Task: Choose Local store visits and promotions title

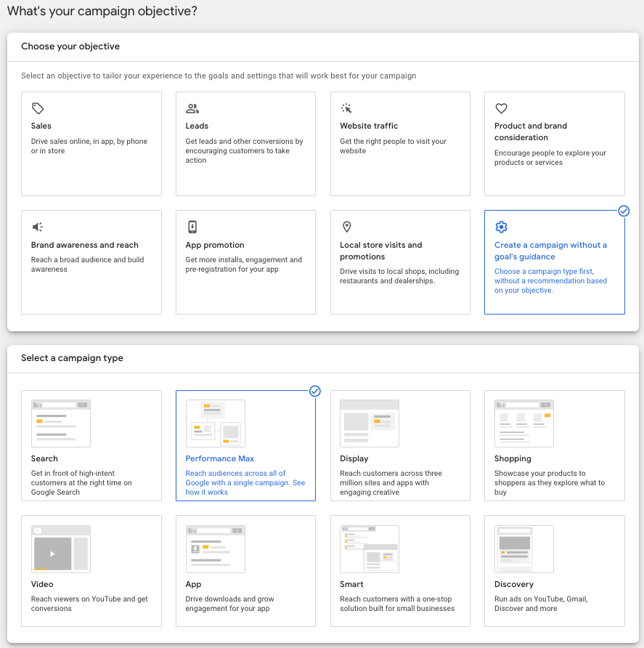Action: tap(381, 251)
